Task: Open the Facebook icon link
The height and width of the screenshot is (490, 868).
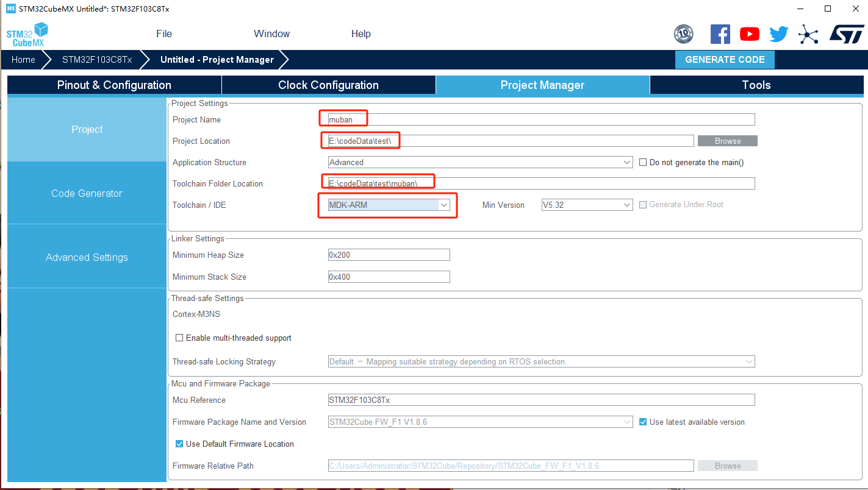Action: point(720,34)
